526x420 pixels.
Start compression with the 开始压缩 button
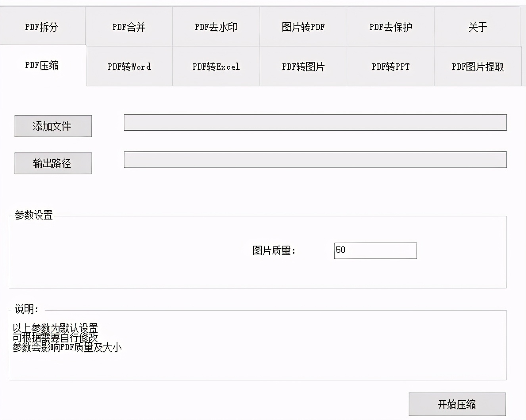pos(457,404)
